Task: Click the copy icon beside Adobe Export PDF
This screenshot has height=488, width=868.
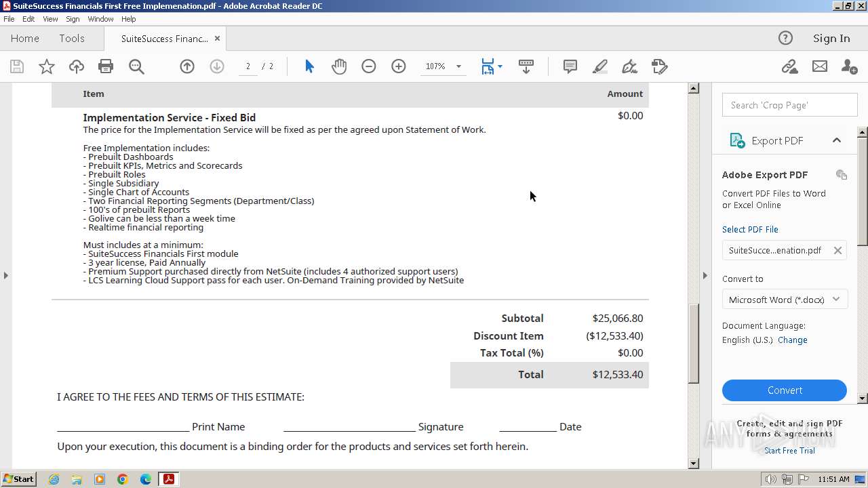Action: pyautogui.click(x=842, y=175)
